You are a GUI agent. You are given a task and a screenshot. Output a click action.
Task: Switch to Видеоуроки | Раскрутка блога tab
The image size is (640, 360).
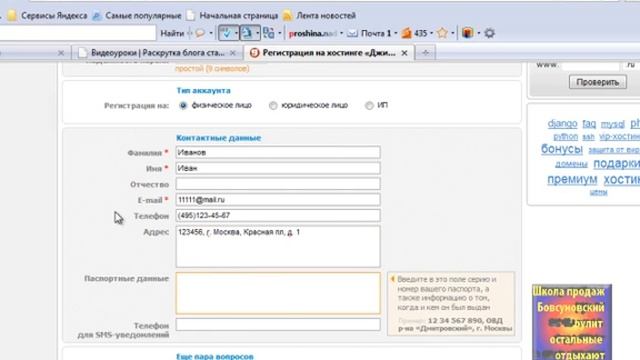click(157, 53)
